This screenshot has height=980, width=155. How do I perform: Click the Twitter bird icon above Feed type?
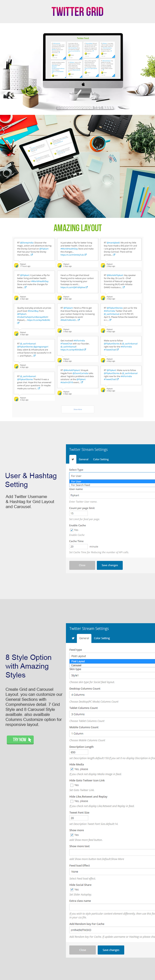[73, 638]
